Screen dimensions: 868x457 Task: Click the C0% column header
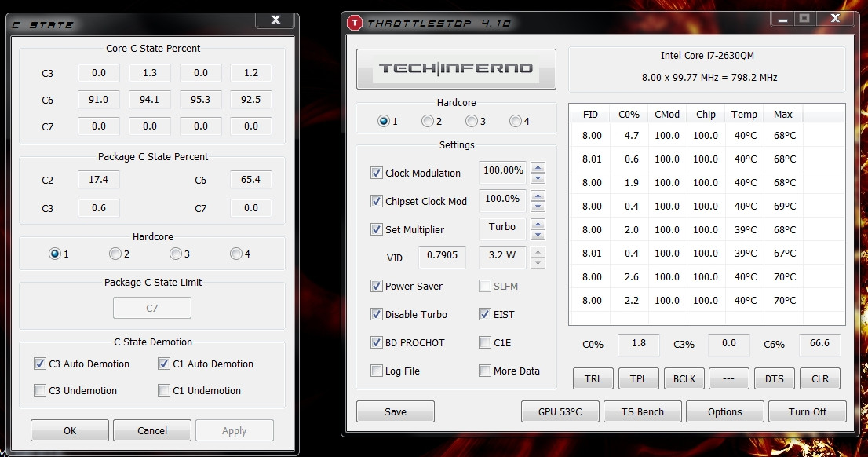[629, 114]
